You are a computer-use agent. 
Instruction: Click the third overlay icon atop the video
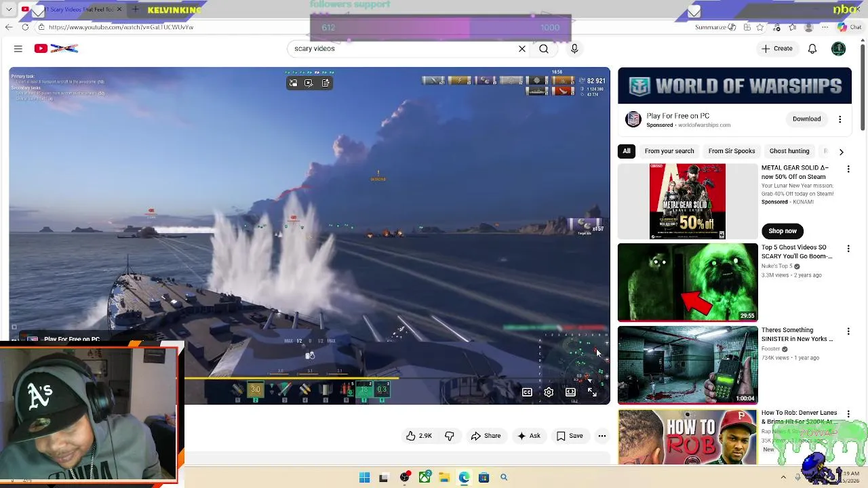pyautogui.click(x=325, y=83)
